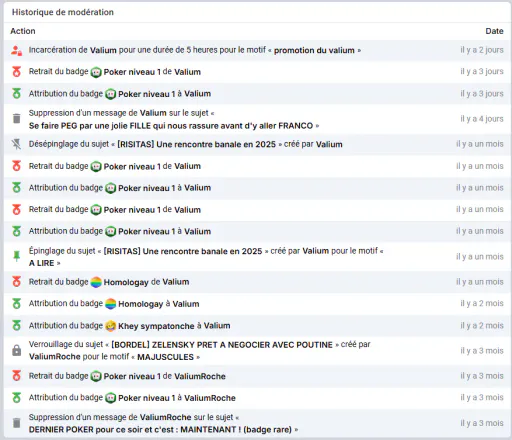512x440 pixels.
Task: Click 'il y a 2 mois' on Homologay attribution row
Action: tap(482, 303)
